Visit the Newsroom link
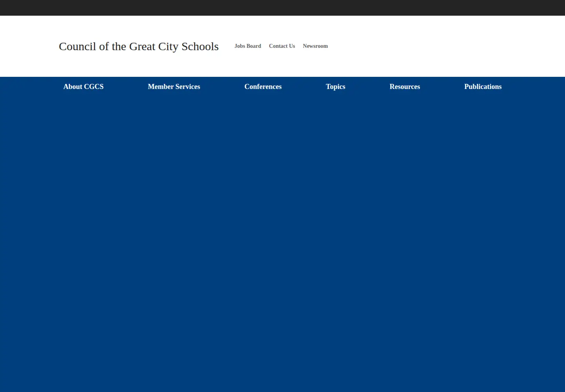Viewport: 565px width, 392px height. click(315, 46)
